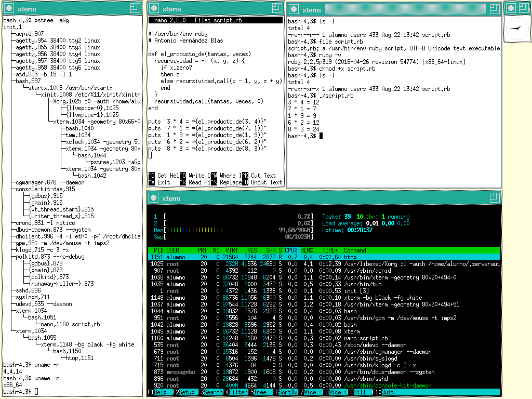Click the resize button of the nano xterm window
This screenshot has width=532, height=399.
coord(276,8)
